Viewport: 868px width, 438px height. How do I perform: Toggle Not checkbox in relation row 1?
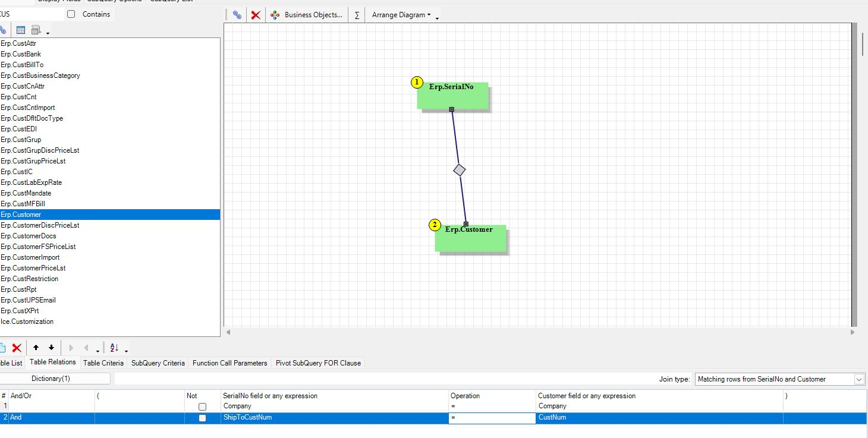click(x=202, y=407)
